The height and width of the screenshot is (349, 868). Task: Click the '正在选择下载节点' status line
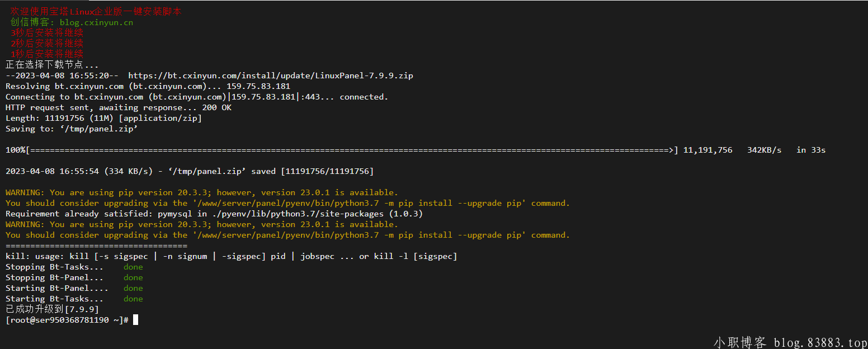pos(51,65)
